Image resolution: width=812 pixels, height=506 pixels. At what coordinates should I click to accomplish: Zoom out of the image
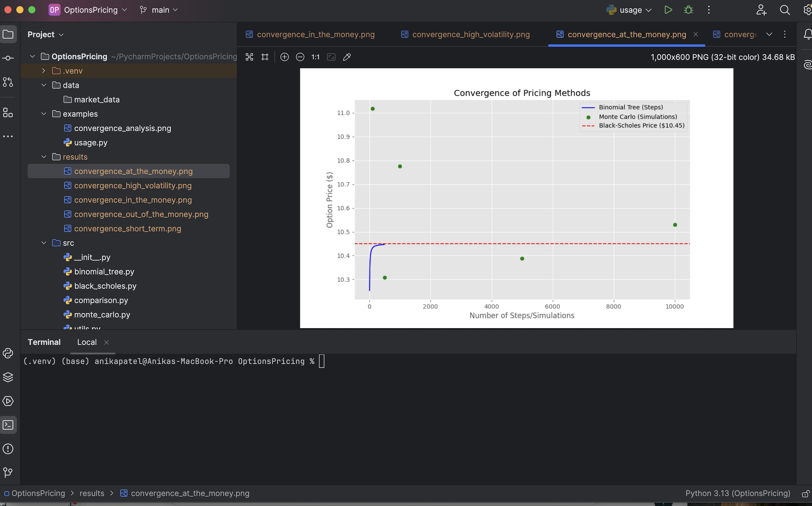300,57
